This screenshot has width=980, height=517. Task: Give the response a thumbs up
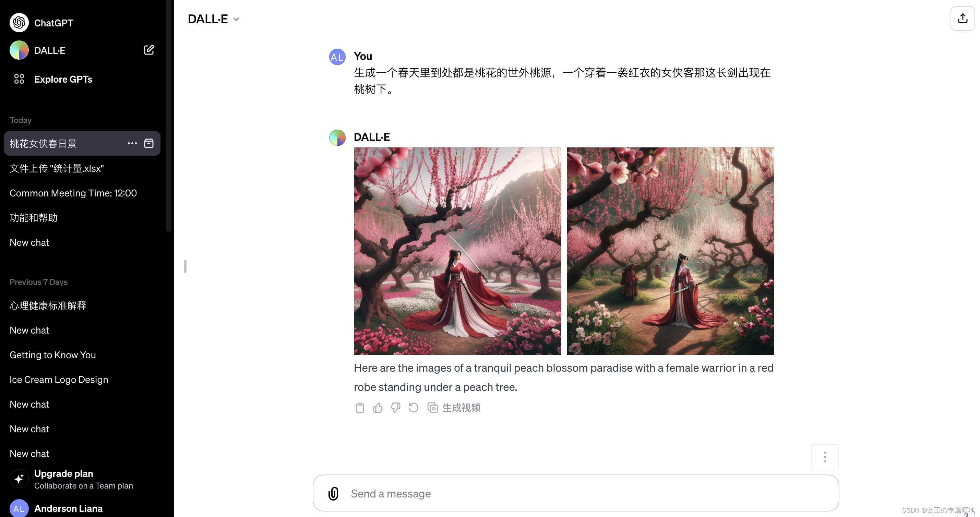378,408
